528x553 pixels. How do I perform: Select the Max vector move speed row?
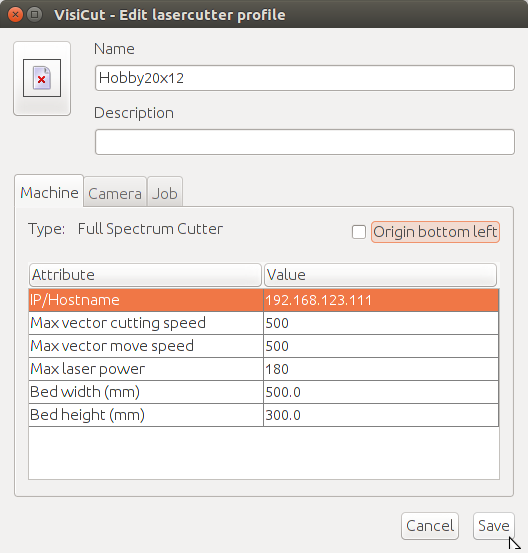coord(263,346)
